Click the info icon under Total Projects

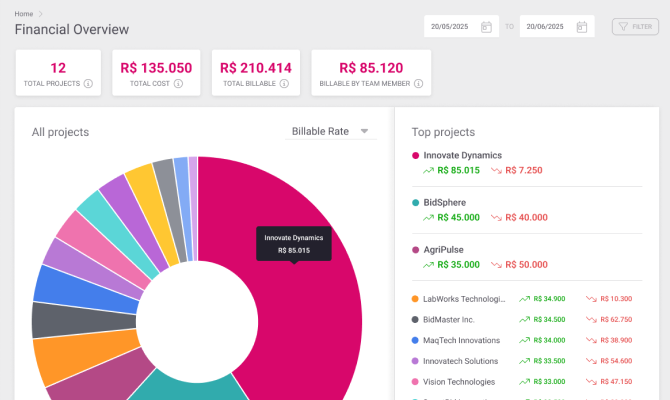point(89,84)
